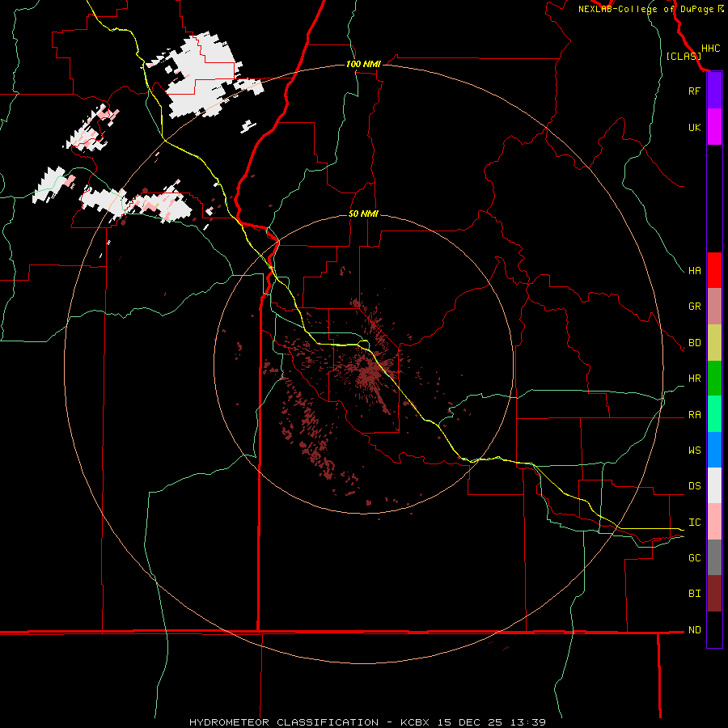Click the HA legend label

[x=694, y=270]
